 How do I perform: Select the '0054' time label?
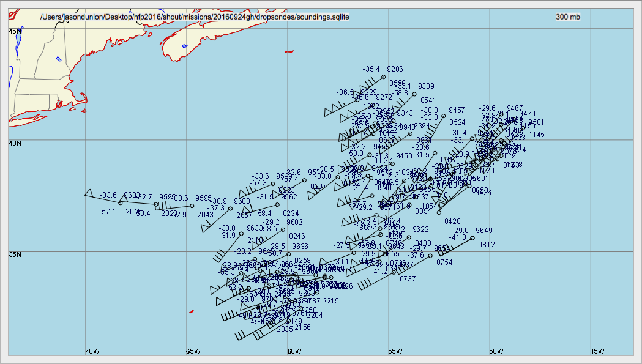pyautogui.click(x=424, y=211)
